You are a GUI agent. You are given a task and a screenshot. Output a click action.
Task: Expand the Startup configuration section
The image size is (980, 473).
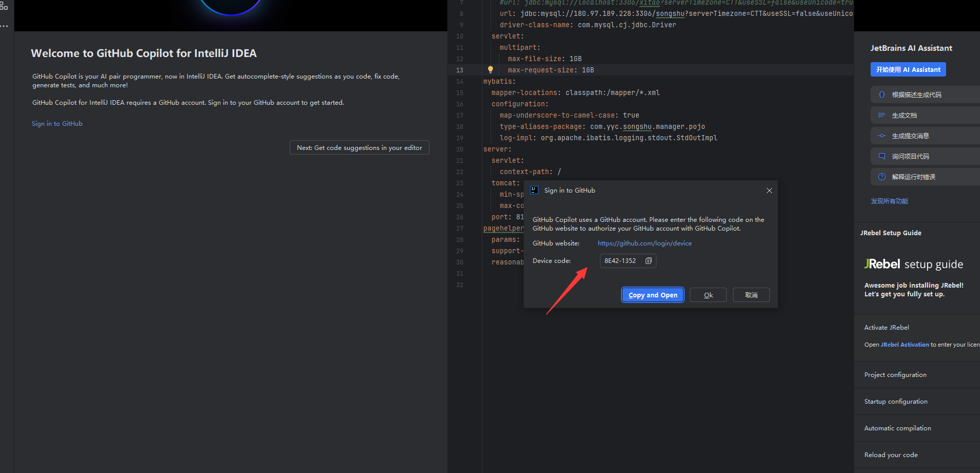(896, 402)
